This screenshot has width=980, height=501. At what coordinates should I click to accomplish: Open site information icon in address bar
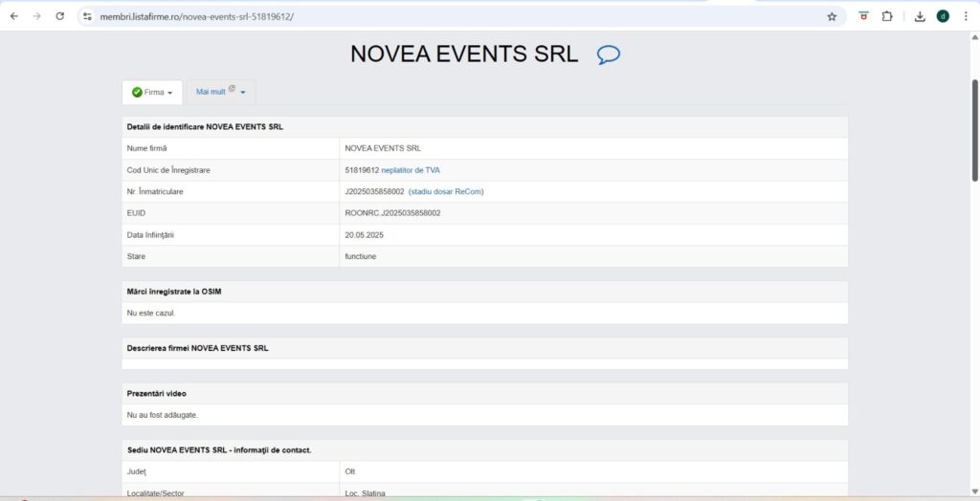pos(87,17)
